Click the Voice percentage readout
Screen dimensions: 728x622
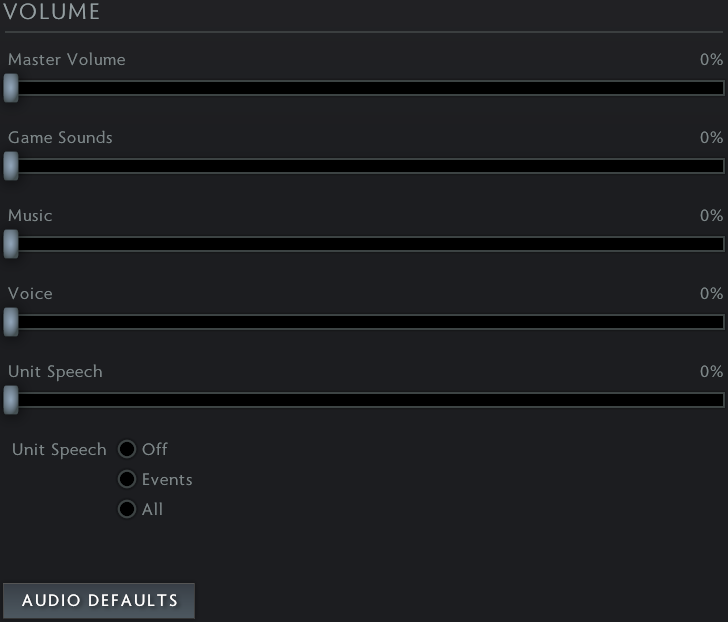pos(711,294)
